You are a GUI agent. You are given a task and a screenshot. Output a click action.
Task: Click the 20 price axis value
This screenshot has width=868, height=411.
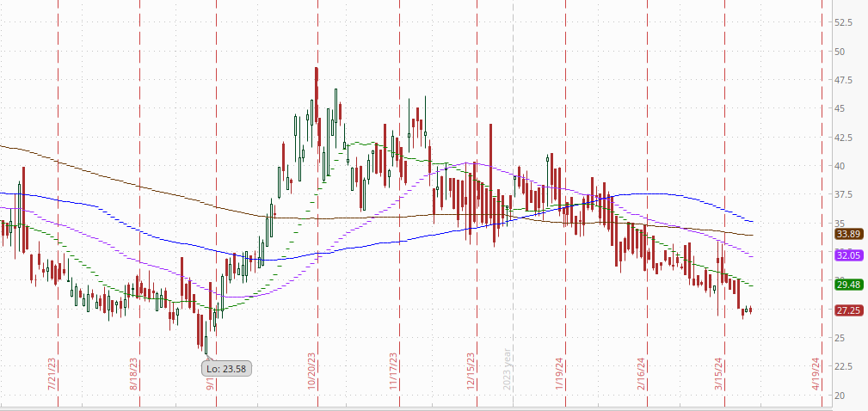(840, 395)
